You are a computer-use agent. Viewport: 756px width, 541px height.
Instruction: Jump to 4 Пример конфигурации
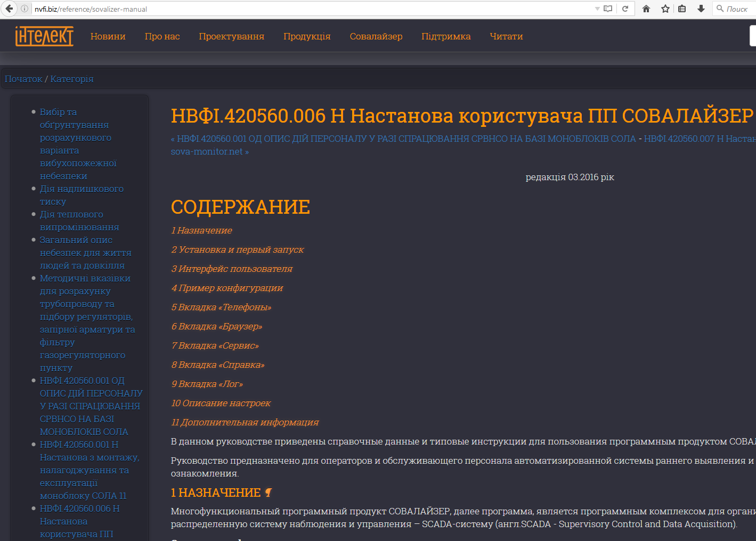coord(227,288)
